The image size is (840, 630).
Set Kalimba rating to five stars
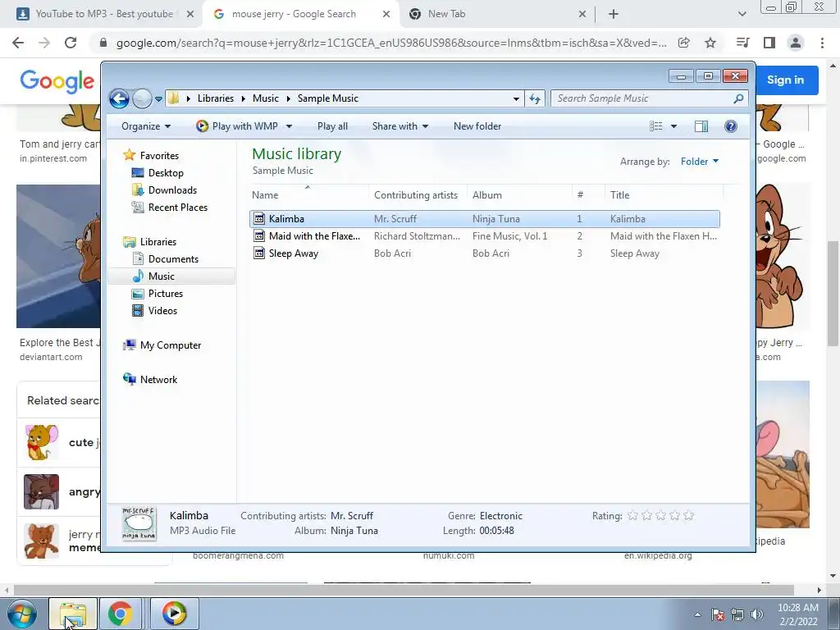688,515
